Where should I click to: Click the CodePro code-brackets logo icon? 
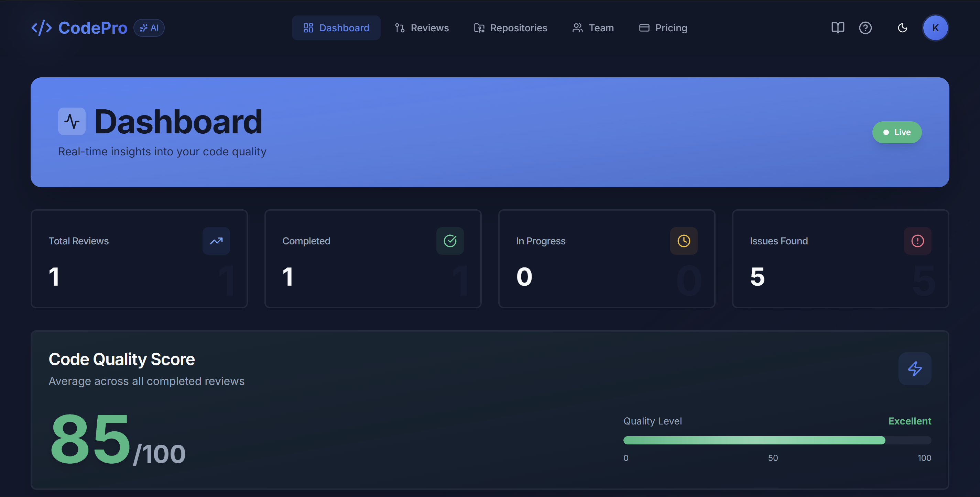tap(41, 28)
